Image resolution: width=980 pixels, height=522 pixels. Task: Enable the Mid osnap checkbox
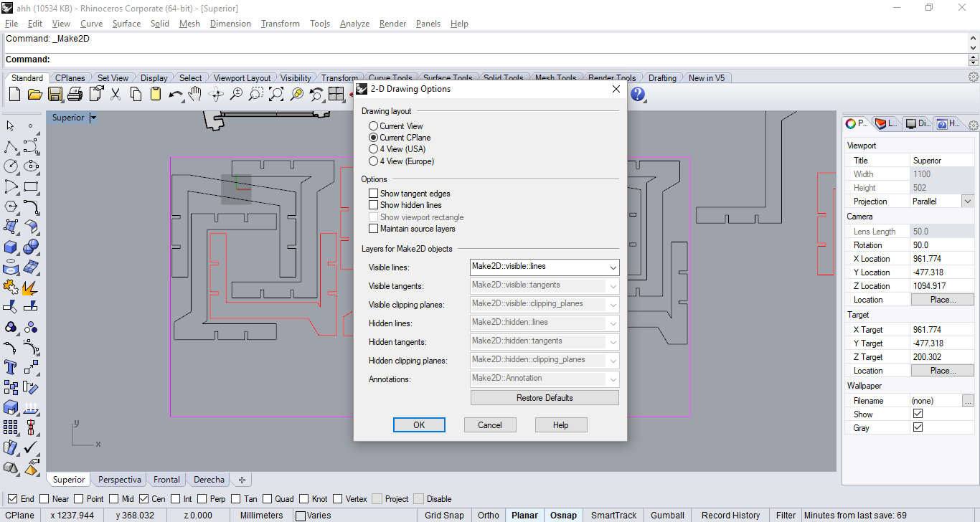click(113, 499)
